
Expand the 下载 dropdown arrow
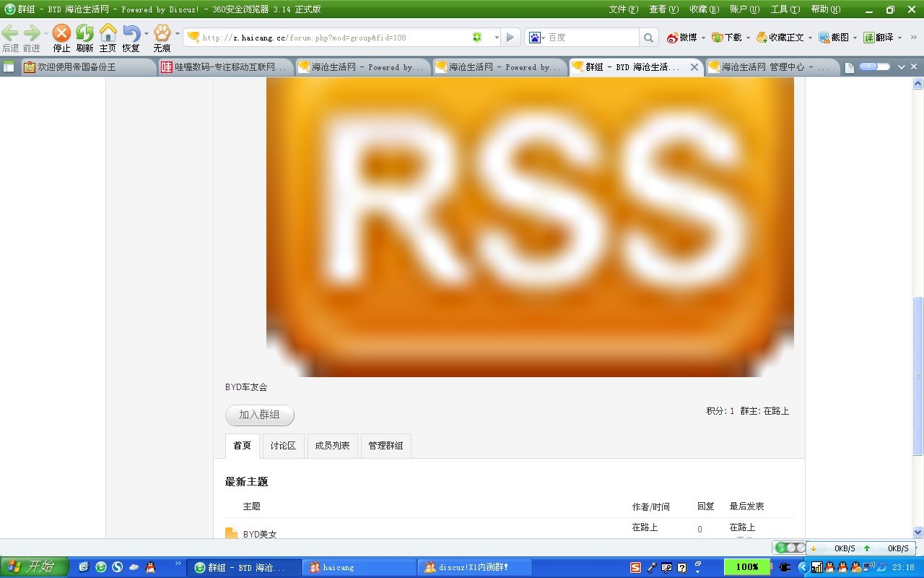748,38
